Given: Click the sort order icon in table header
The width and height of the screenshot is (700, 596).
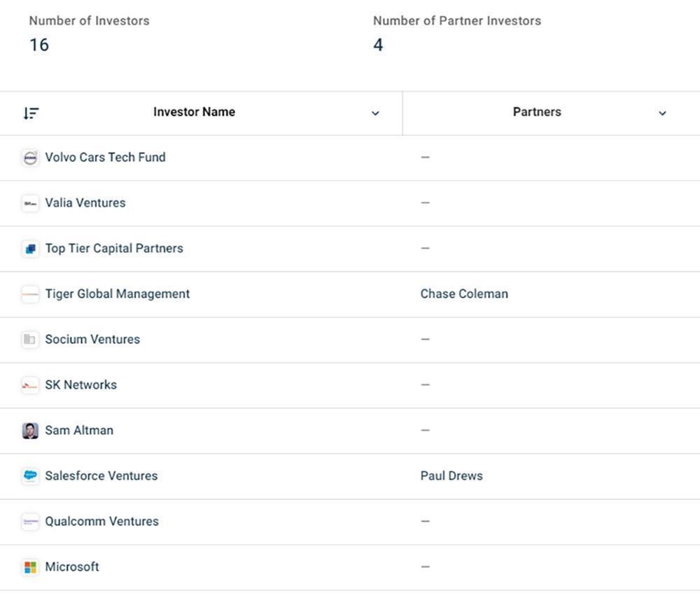Looking at the screenshot, I should [x=31, y=113].
